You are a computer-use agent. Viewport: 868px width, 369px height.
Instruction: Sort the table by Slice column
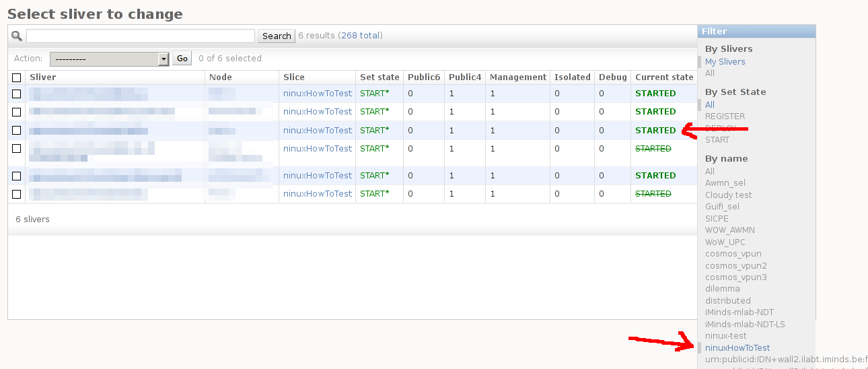(294, 77)
